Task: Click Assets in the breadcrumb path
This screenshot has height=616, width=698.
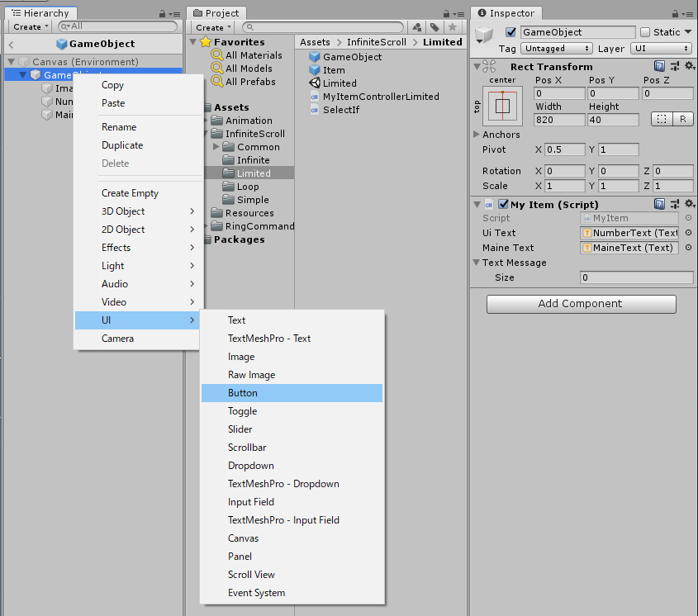Action: point(315,42)
